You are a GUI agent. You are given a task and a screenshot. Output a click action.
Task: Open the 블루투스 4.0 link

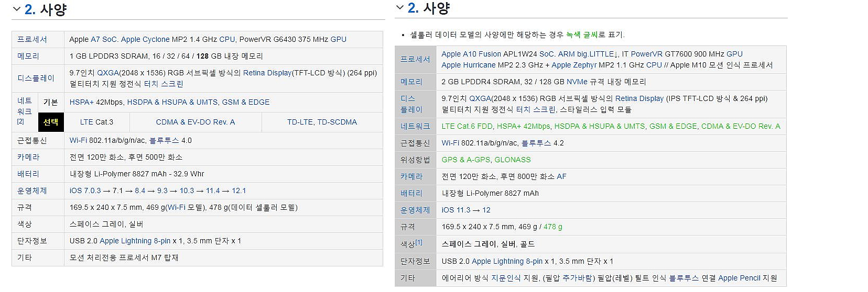pos(170,140)
